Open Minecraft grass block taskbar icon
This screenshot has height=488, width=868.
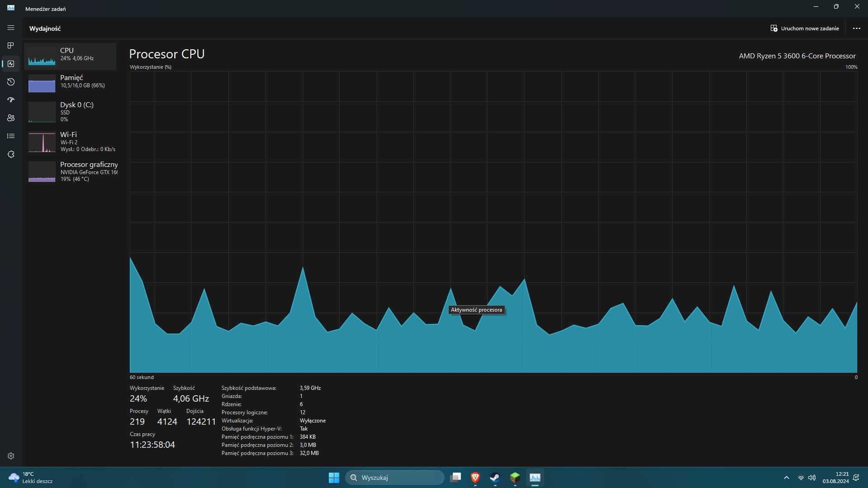coord(515,478)
